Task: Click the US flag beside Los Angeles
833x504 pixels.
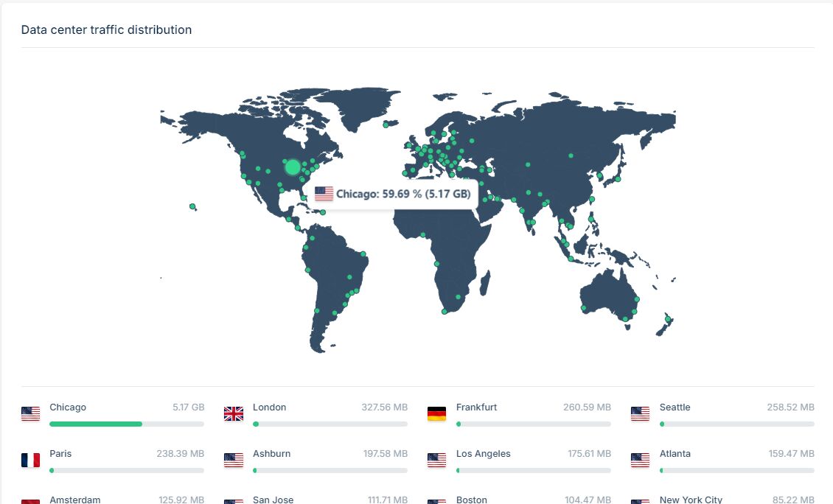Action: pyautogui.click(x=436, y=461)
